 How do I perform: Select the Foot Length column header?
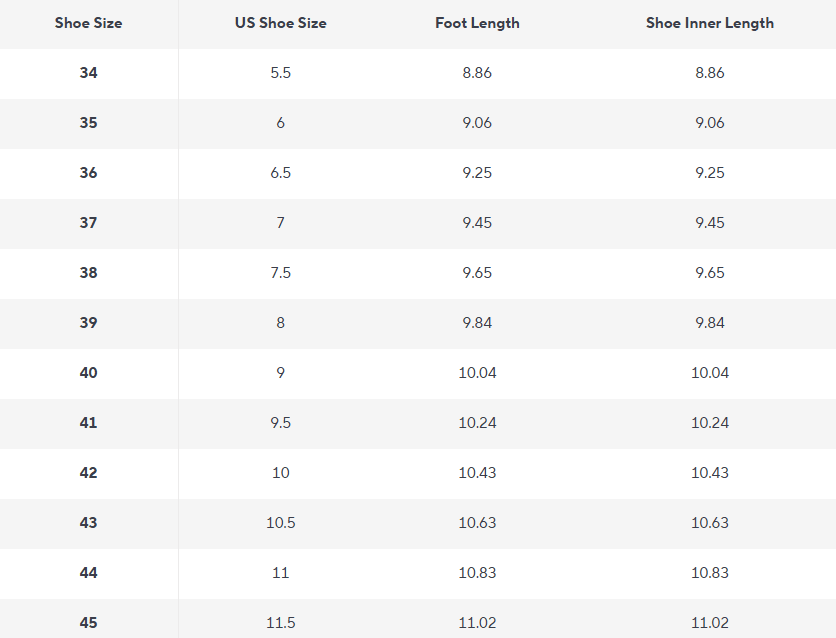pyautogui.click(x=477, y=23)
